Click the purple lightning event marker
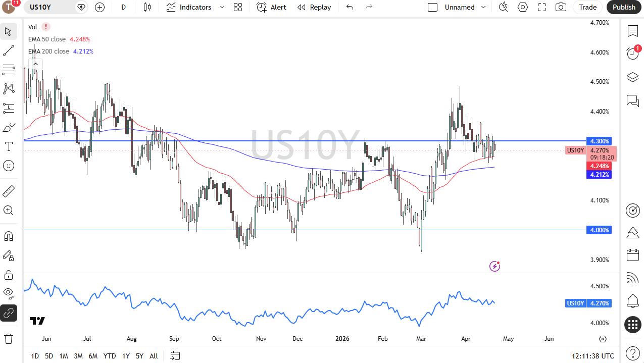 [x=495, y=266]
